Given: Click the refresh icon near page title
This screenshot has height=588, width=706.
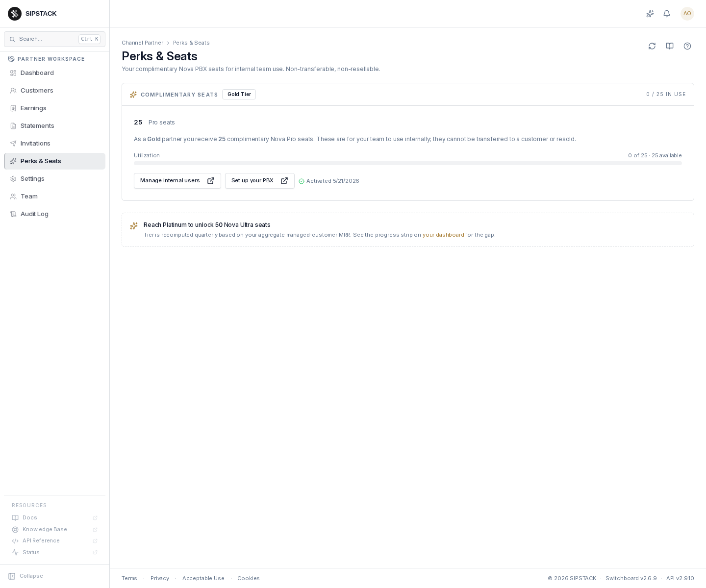Looking at the screenshot, I should (x=652, y=46).
